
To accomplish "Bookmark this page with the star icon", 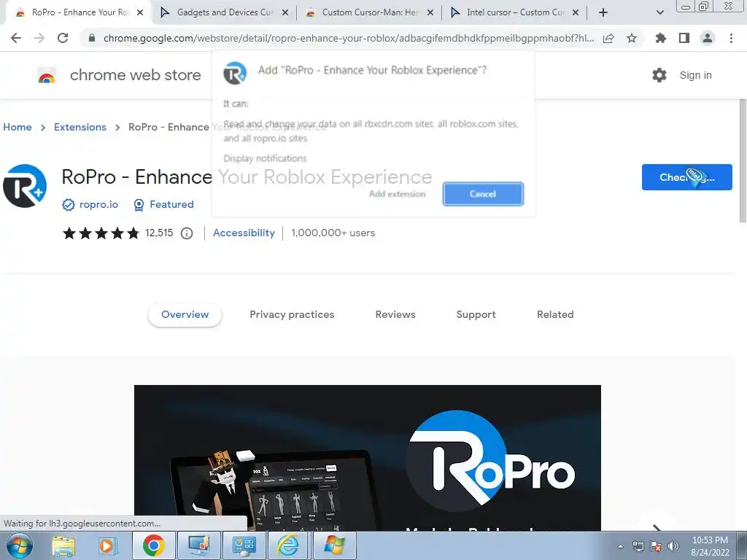I will click(632, 38).
